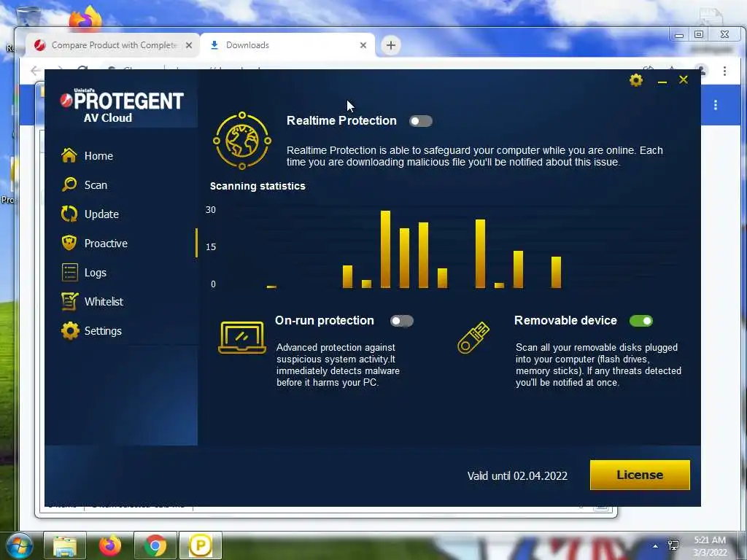Click the gear icon in Protegent title bar
Viewport: 747px width, 560px height.
(636, 80)
